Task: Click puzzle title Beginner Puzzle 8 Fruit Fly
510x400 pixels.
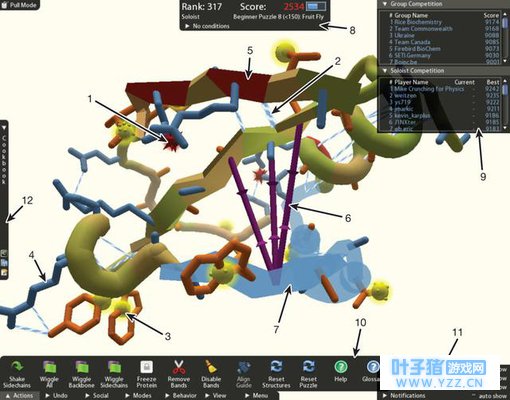Action: coord(278,17)
